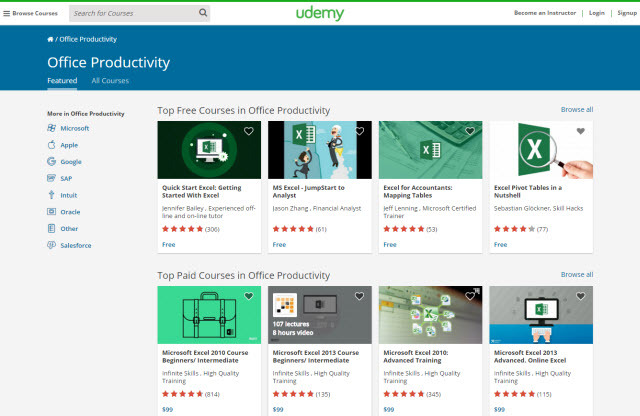Open Excel for Accountants course thumbnail

[430, 150]
